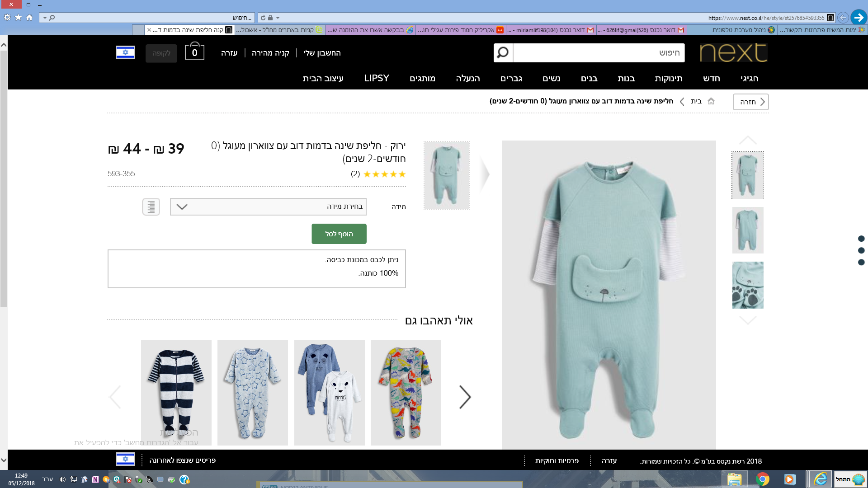
Task: Open the size guide icon
Action: pos(151,207)
